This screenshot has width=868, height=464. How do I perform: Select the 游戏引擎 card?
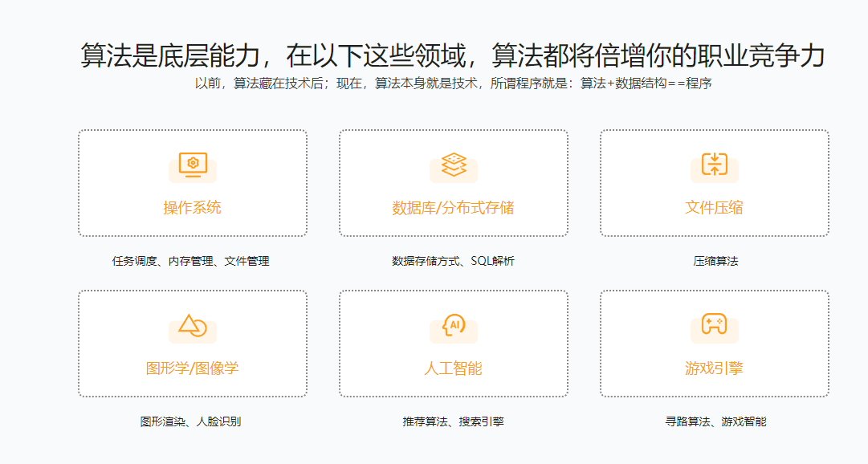tap(714, 344)
